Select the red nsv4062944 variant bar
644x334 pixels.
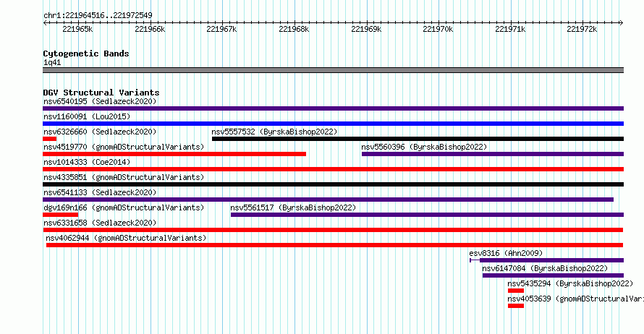[x=334, y=245]
